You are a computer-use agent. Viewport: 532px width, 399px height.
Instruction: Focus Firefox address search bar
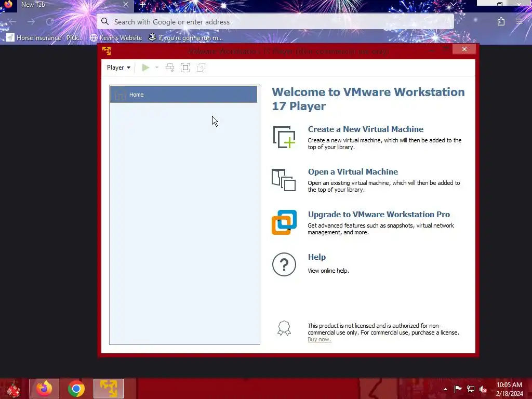pos(275,22)
